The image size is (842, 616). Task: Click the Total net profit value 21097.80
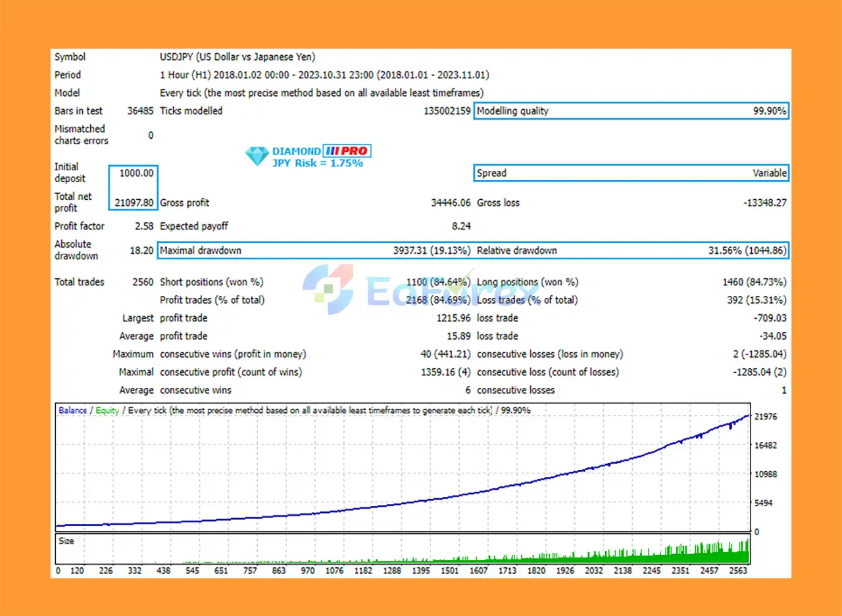coord(134,202)
